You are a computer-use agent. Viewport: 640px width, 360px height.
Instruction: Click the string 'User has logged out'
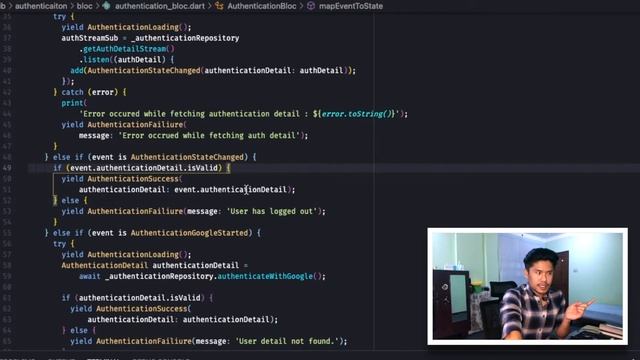point(271,211)
